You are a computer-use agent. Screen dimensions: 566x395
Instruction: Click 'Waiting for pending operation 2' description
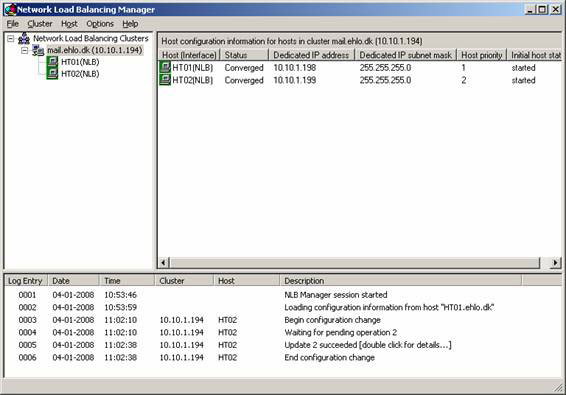[340, 332]
